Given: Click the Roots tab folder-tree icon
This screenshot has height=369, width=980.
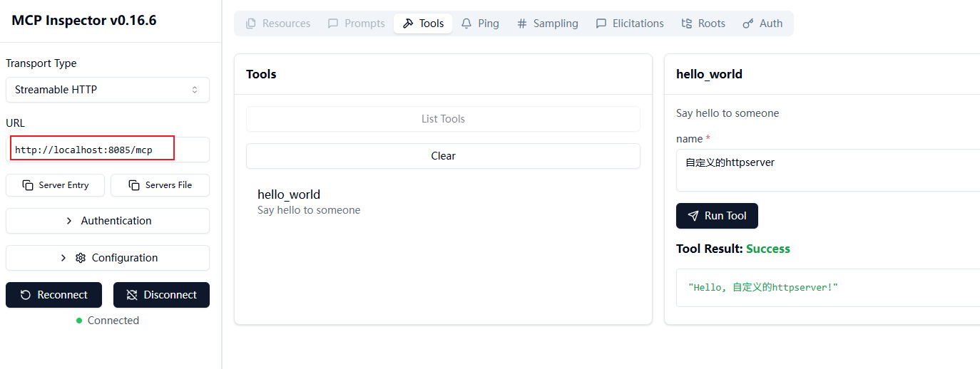Looking at the screenshot, I should (x=687, y=24).
